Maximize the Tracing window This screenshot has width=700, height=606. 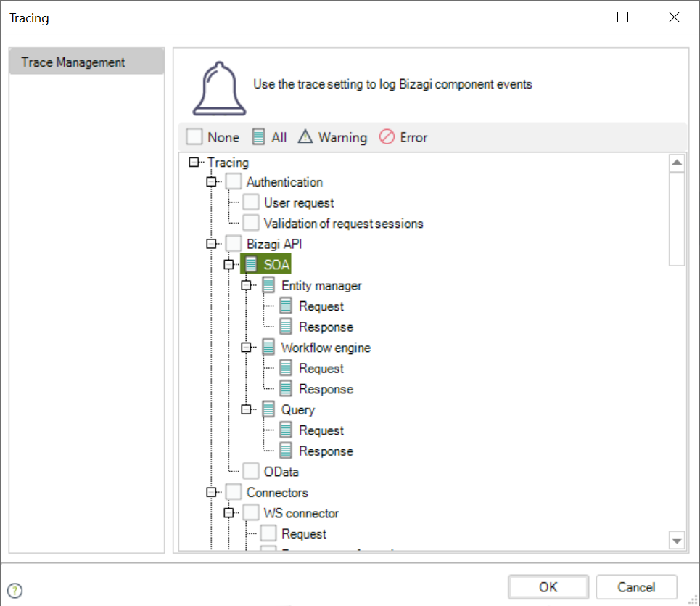[623, 17]
